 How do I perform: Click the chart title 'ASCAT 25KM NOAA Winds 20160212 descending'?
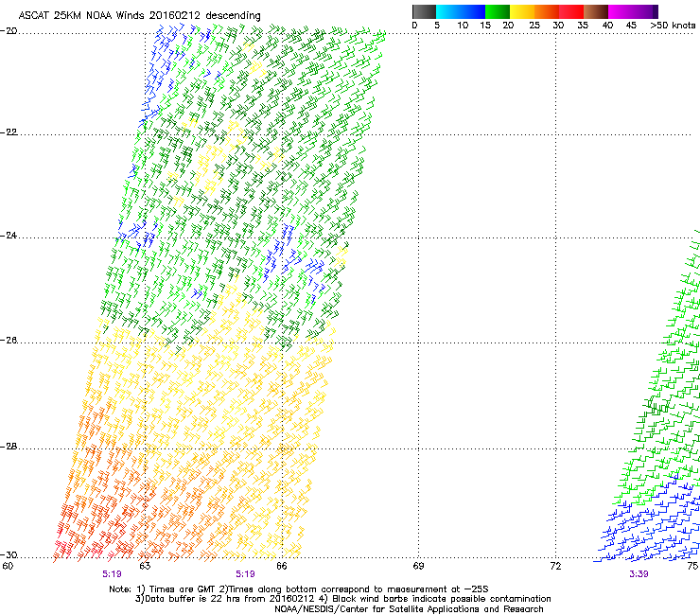(x=139, y=16)
